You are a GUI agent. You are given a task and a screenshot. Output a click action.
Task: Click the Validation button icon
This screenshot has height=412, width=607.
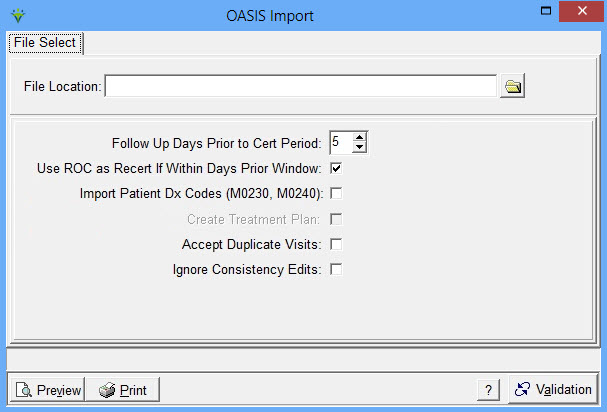[x=523, y=390]
